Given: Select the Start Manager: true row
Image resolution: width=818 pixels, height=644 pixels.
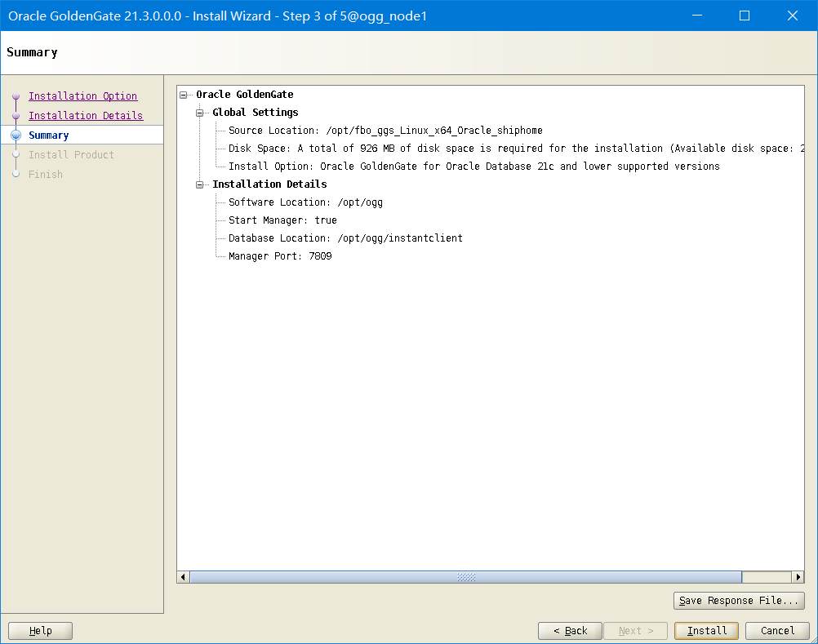Looking at the screenshot, I should (282, 220).
